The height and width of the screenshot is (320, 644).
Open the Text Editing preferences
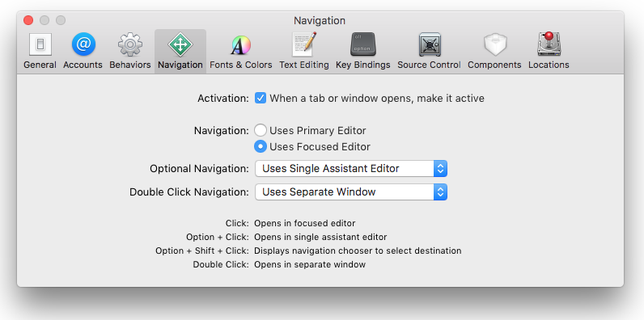click(304, 51)
